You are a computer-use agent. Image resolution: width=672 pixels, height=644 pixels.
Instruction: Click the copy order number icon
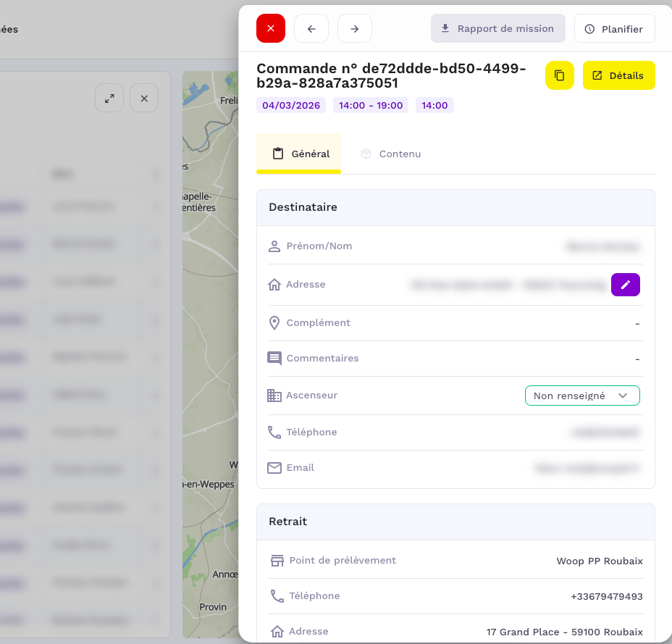click(x=560, y=75)
